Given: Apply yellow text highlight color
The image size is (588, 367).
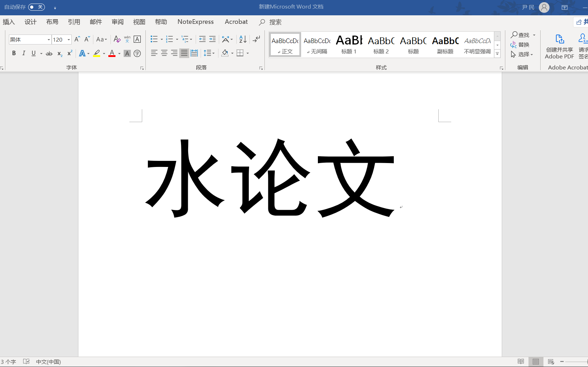Looking at the screenshot, I should point(97,53).
